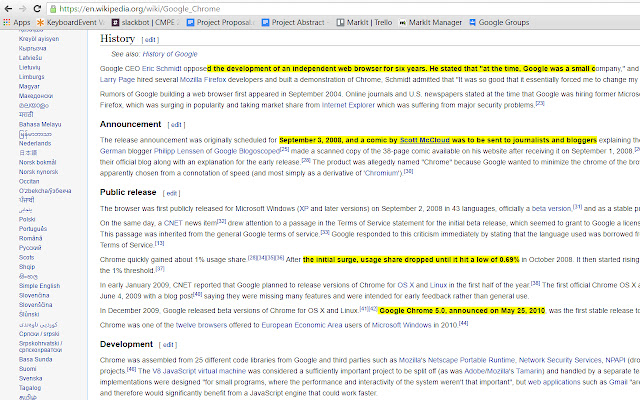This screenshot has height=400, width=640.
Task: Open MarkIt Manager bookmark
Action: (431, 22)
